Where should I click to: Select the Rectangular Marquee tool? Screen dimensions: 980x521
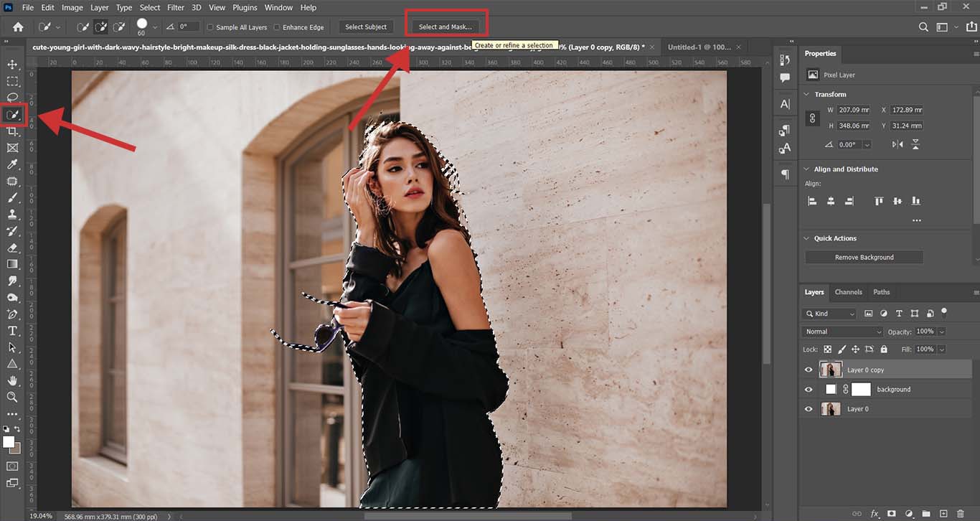pos(12,81)
